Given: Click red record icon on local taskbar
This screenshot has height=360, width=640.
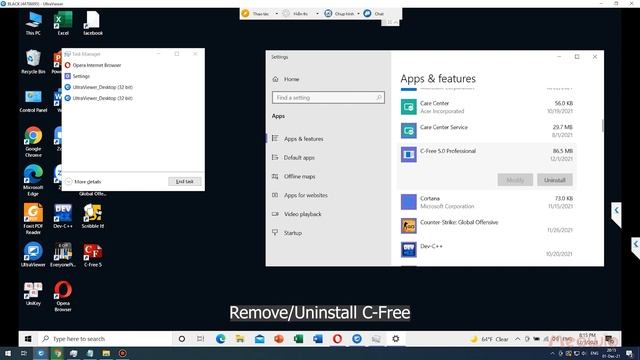Looking at the screenshot, I should [x=122, y=353].
